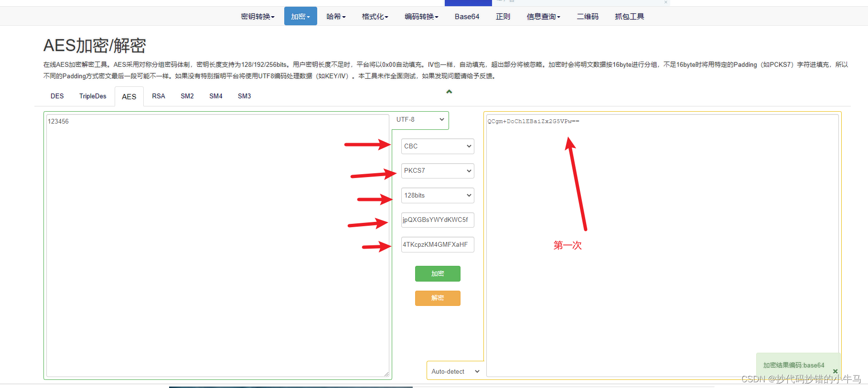Switch to the RSA tab
This screenshot has height=388, width=868.
click(x=159, y=96)
